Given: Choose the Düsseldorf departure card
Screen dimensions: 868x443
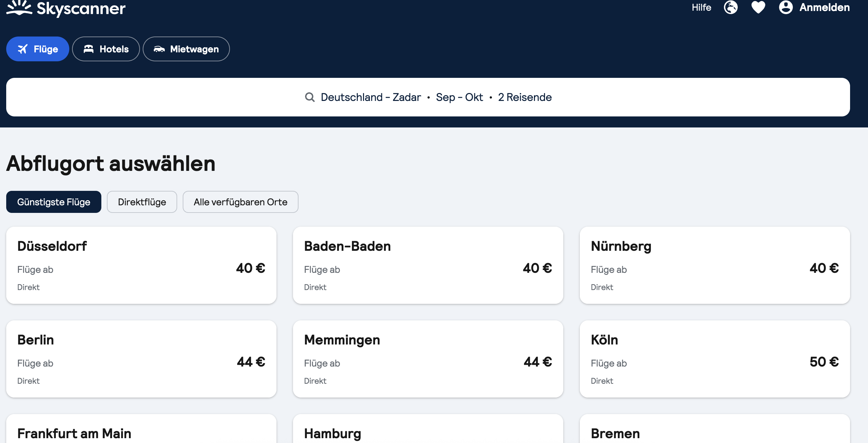Looking at the screenshot, I should point(141,265).
